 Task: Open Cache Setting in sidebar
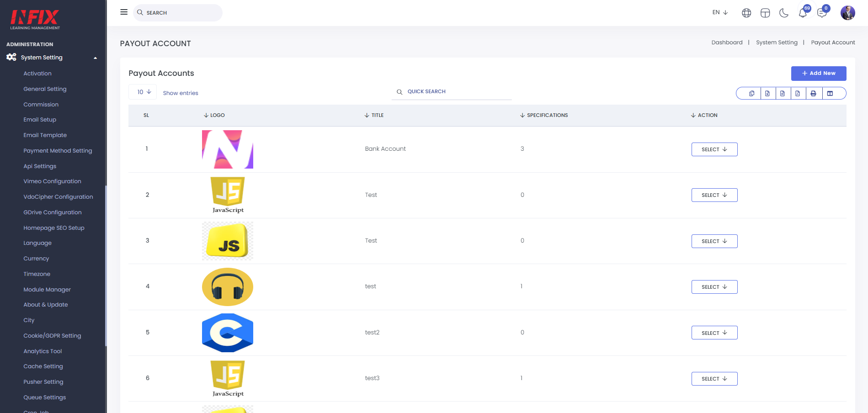coord(43,366)
